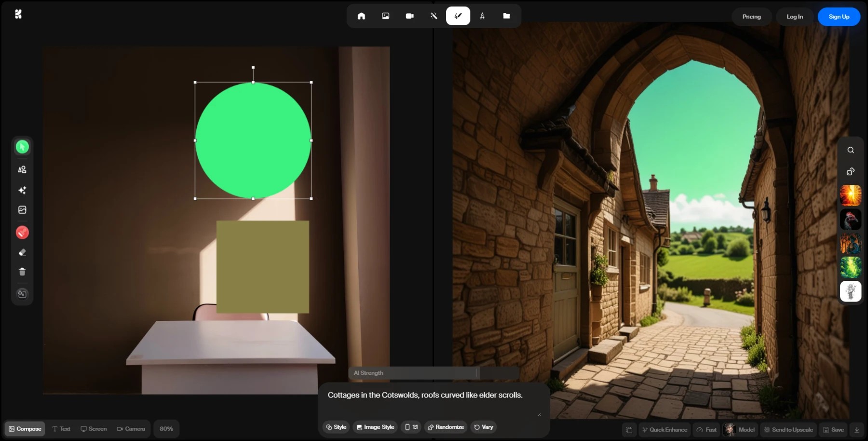Viewport: 868px width, 441px height.
Task: Select the white sketch style thumbnail
Action: 851,291
